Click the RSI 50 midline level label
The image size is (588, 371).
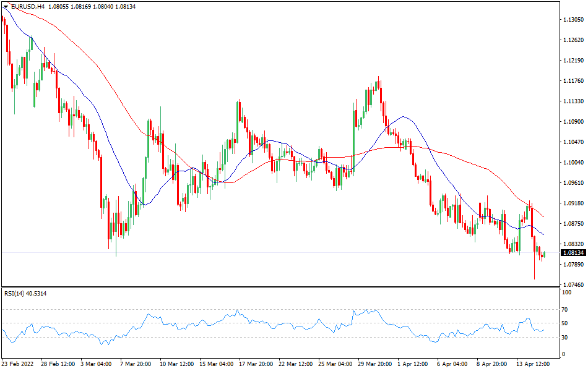coord(565,323)
